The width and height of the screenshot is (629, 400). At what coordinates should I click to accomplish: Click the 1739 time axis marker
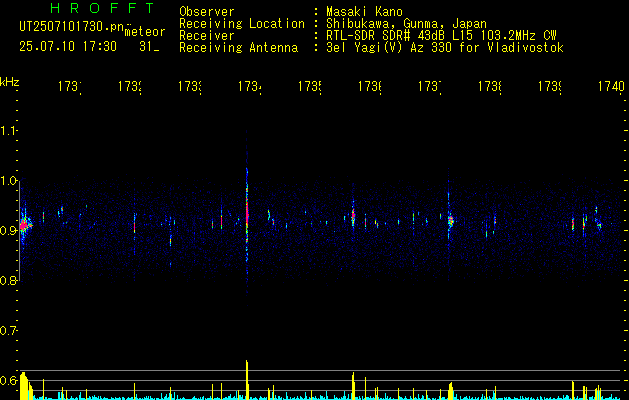[550, 86]
